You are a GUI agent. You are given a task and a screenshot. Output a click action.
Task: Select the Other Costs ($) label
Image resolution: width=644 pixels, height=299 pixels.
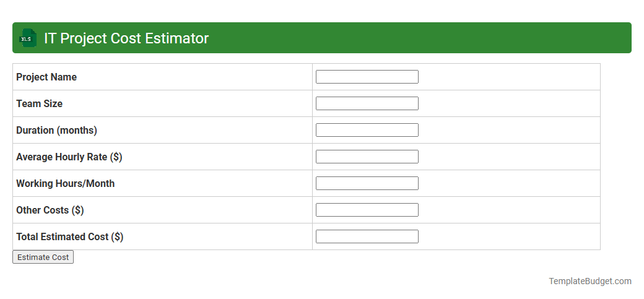click(x=50, y=210)
